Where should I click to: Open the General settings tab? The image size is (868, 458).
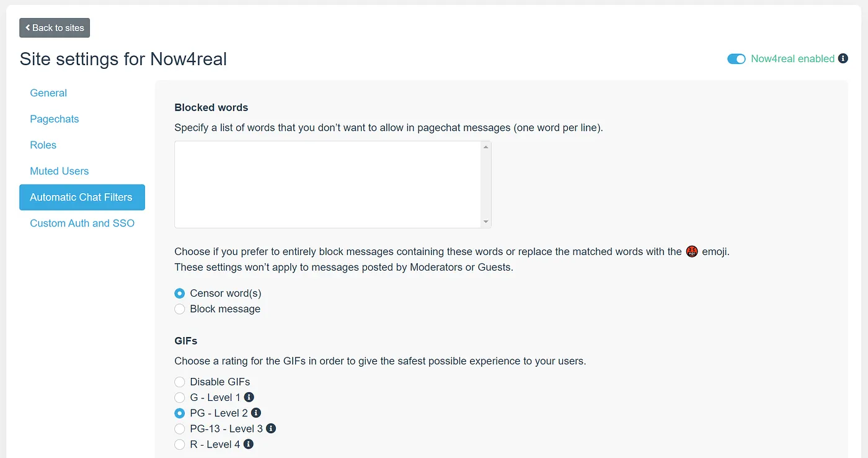point(48,93)
